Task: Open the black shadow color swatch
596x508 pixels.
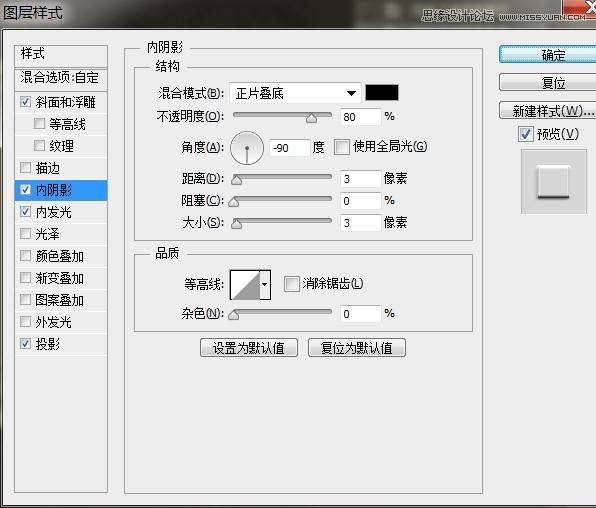Action: click(x=382, y=93)
